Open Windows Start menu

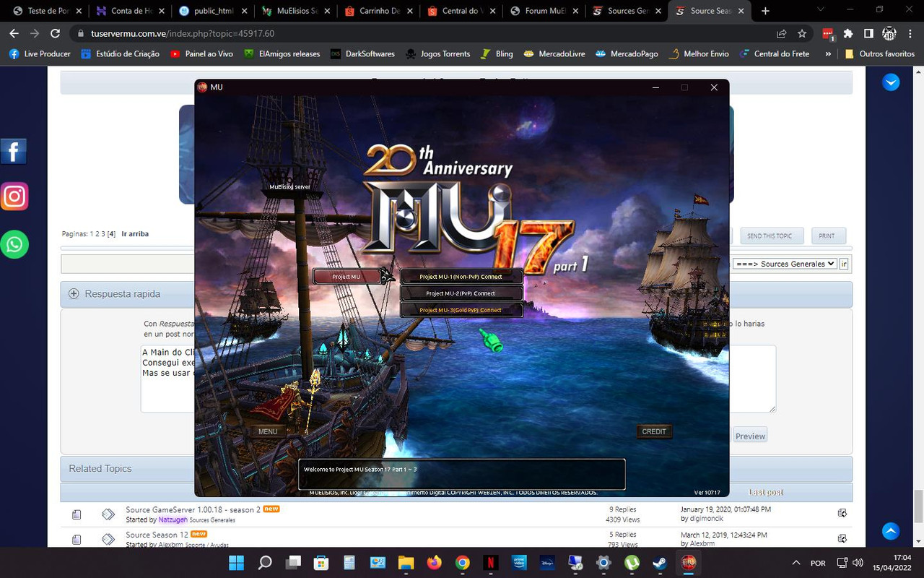point(236,562)
